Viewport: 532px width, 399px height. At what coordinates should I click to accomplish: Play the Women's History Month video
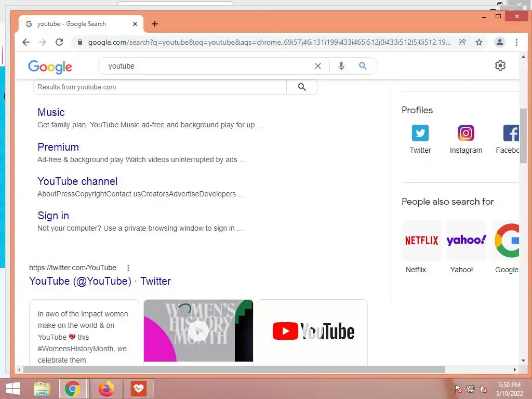pyautogui.click(x=198, y=330)
